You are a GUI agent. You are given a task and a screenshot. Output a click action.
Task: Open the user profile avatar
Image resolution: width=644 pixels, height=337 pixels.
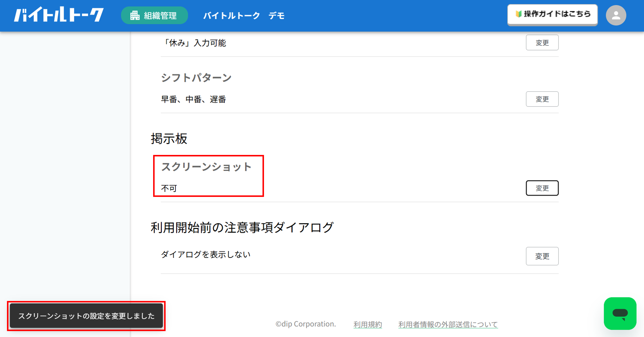click(x=616, y=15)
